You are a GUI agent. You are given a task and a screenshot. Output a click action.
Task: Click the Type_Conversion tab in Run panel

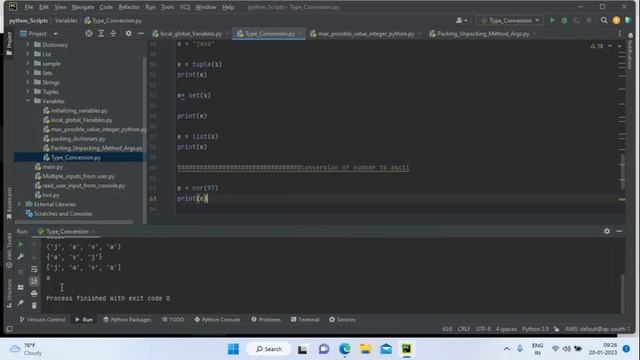(67, 231)
